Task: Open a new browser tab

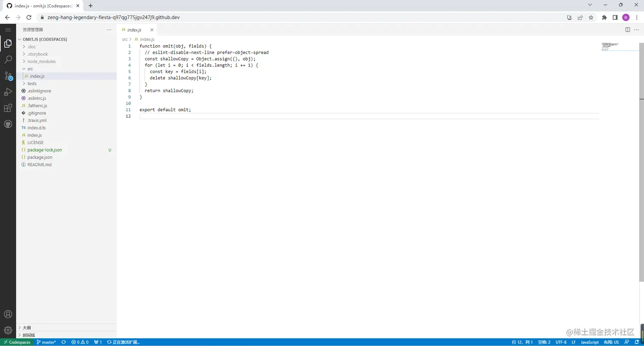Action: [x=90, y=6]
